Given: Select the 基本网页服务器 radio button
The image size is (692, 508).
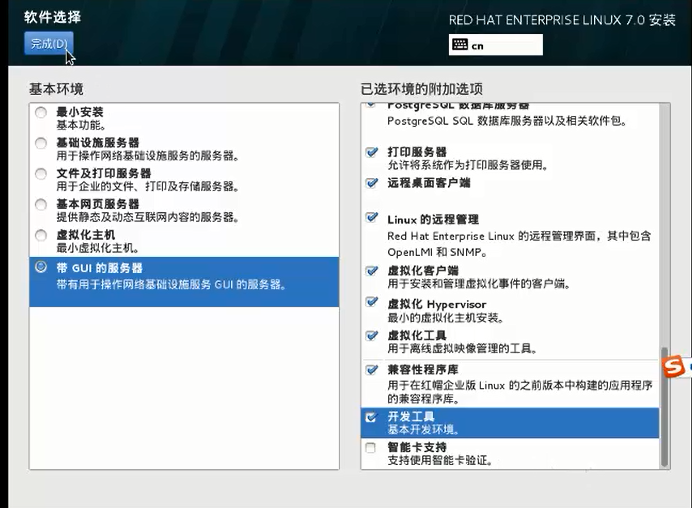Looking at the screenshot, I should (41, 204).
